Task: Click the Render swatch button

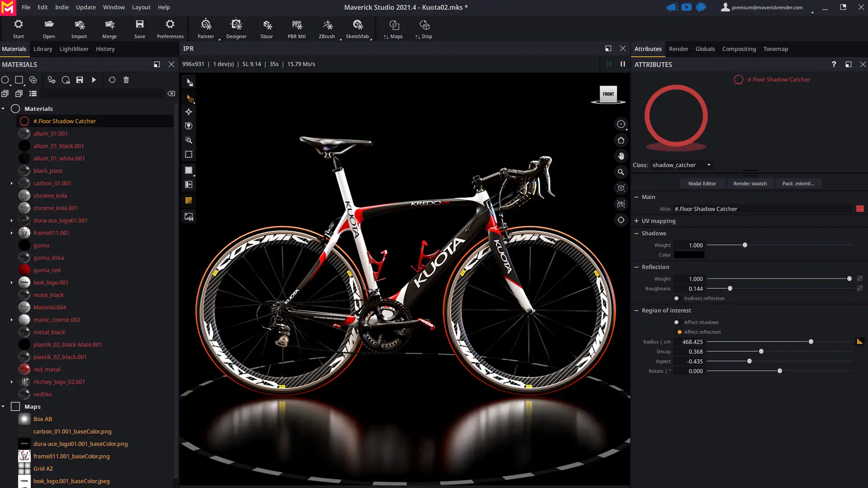Action: 750,183
